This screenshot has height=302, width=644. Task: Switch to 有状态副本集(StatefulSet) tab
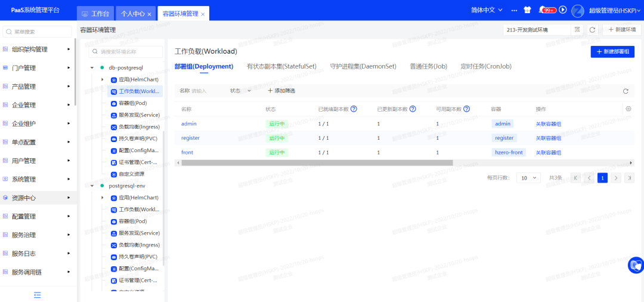(281, 66)
